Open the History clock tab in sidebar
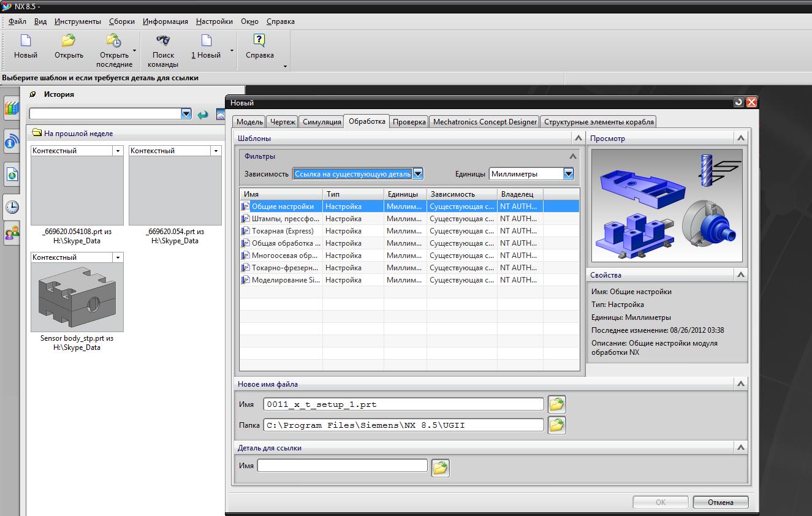The width and height of the screenshot is (812, 516). coord(12,207)
